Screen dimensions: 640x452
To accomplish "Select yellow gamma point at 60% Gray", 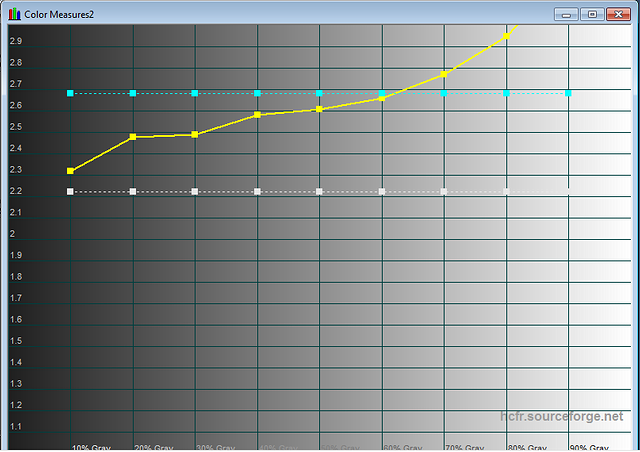I will 382,98.
